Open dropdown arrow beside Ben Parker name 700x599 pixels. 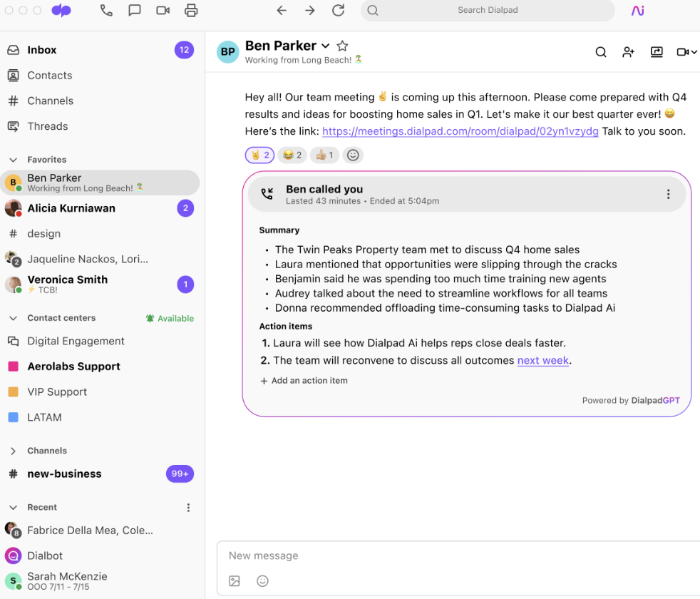pos(326,46)
